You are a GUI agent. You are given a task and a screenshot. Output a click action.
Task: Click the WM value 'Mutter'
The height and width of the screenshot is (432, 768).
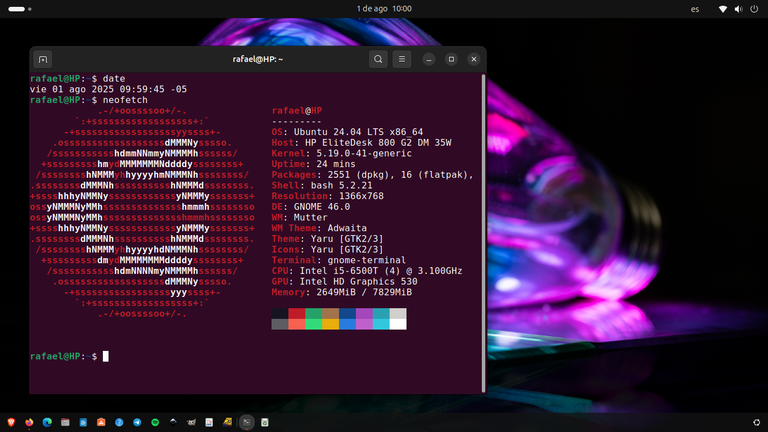(x=311, y=217)
